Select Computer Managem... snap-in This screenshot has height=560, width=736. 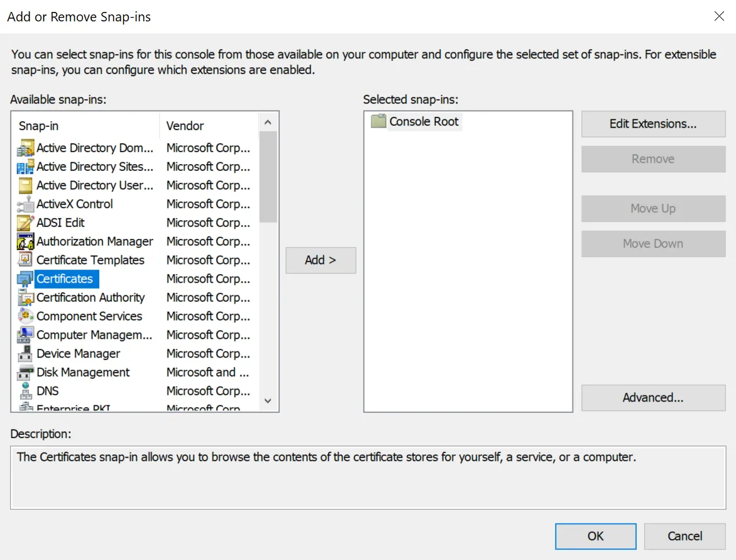click(x=94, y=335)
